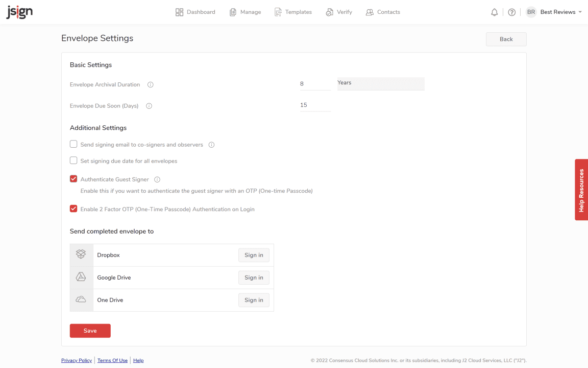This screenshot has height=368, width=588.
Task: Click the Authenticate Guest Signer info icon
Action: coord(157,179)
